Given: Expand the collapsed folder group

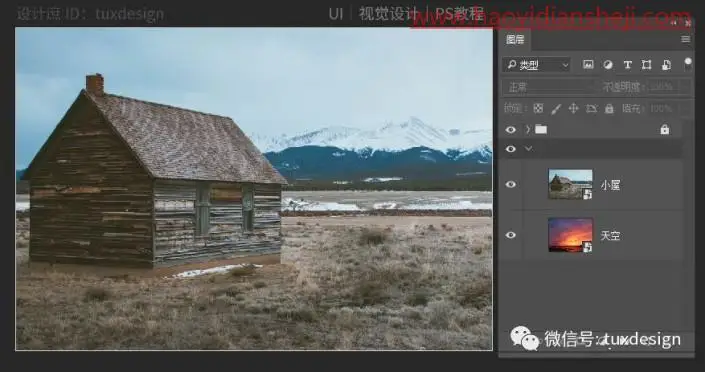Looking at the screenshot, I should tap(528, 130).
